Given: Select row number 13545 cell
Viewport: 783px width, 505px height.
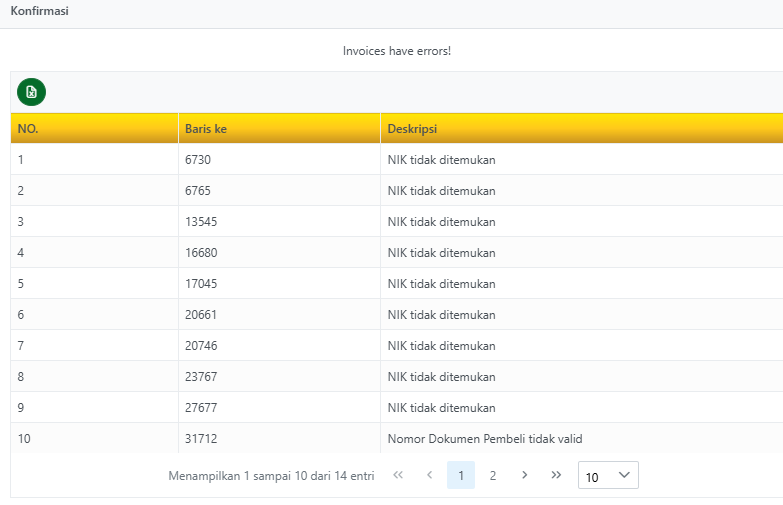Looking at the screenshot, I should coord(279,221).
